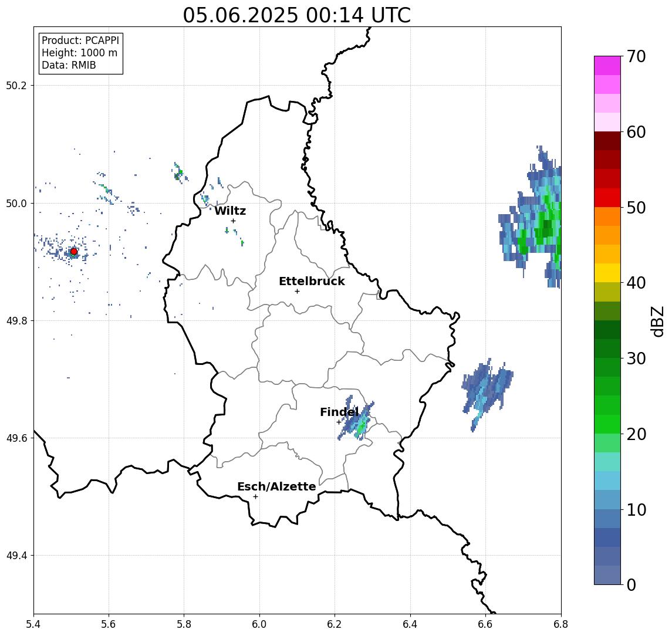This screenshot has height=636, width=672.
Task: Click the Findel station label
Action: (339, 412)
